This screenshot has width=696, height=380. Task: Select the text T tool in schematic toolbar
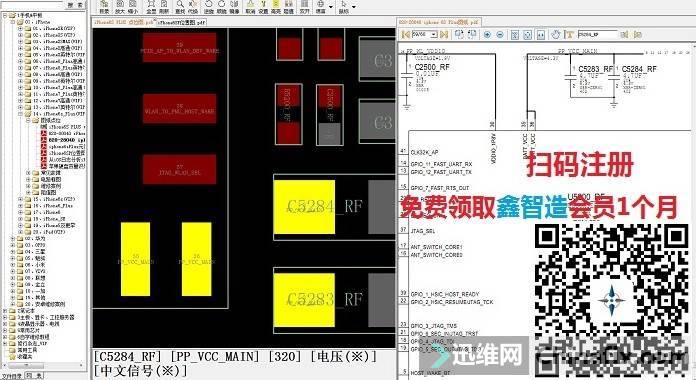tap(569, 34)
